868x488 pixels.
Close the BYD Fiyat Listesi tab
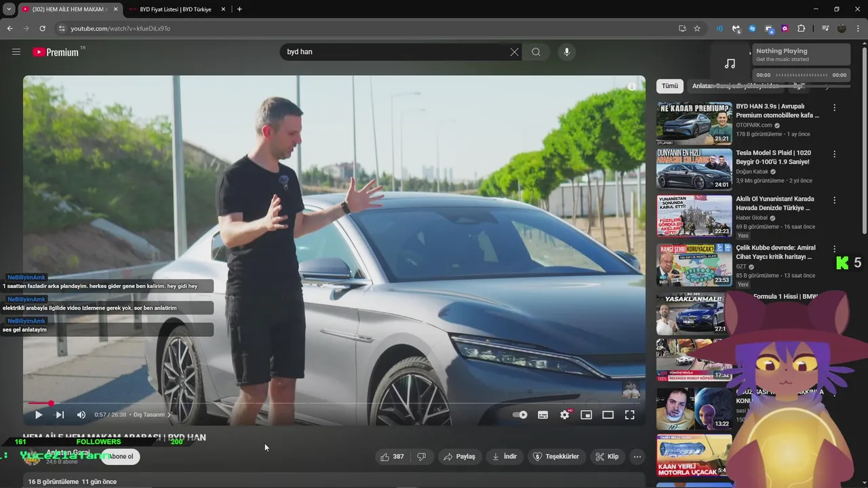tap(223, 9)
